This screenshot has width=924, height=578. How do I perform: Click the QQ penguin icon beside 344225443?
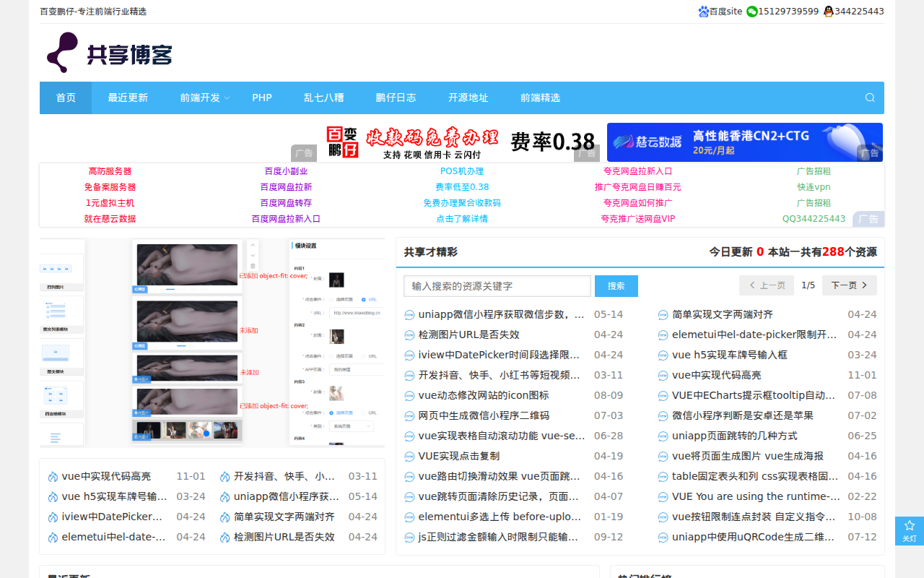pyautogui.click(x=829, y=12)
